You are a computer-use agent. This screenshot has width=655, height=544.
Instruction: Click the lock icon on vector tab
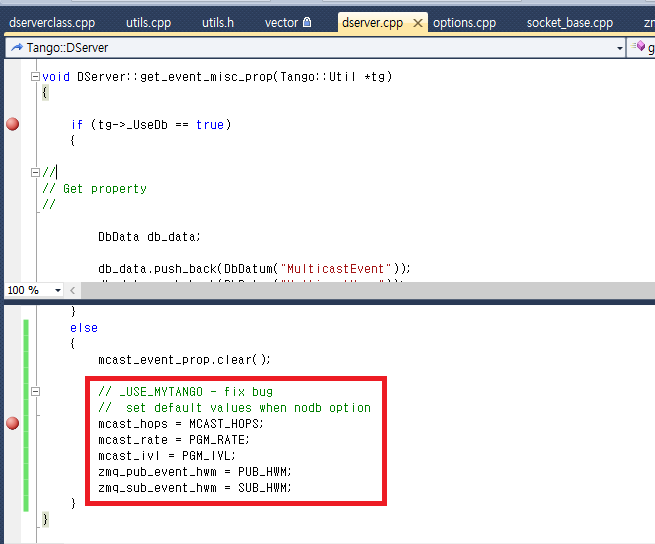click(307, 22)
